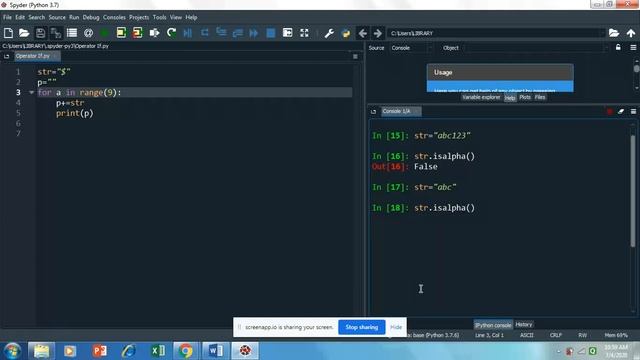This screenshot has height=360, width=640.
Task: Switch to the Files tab
Action: [540, 98]
